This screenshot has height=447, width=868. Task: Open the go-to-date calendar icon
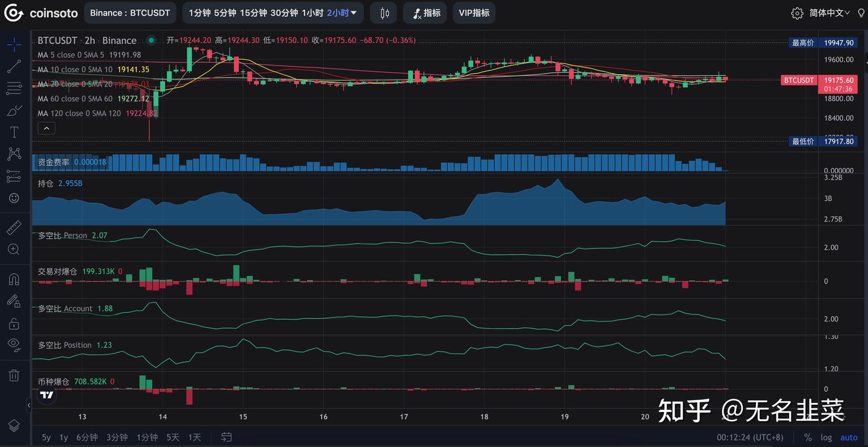227,437
